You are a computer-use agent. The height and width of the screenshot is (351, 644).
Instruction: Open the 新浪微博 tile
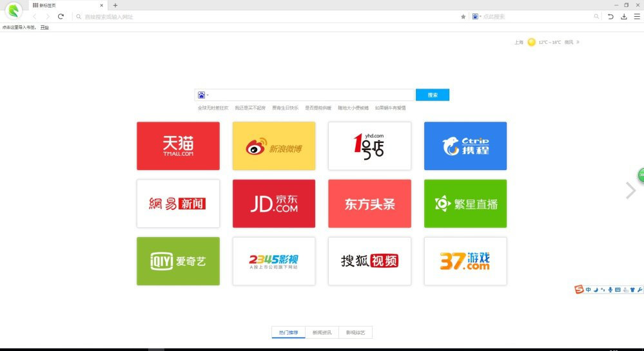point(274,146)
